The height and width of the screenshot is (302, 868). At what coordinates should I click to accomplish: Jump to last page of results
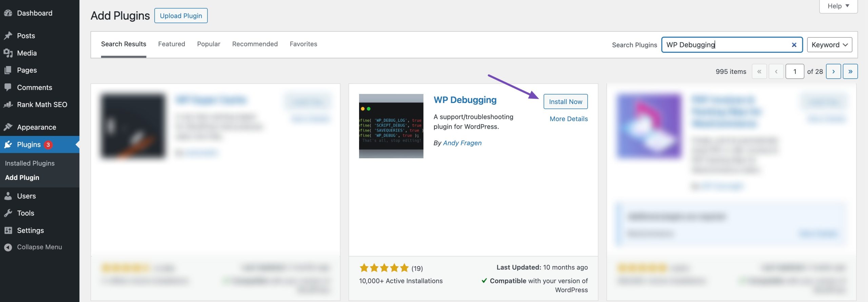[850, 72]
